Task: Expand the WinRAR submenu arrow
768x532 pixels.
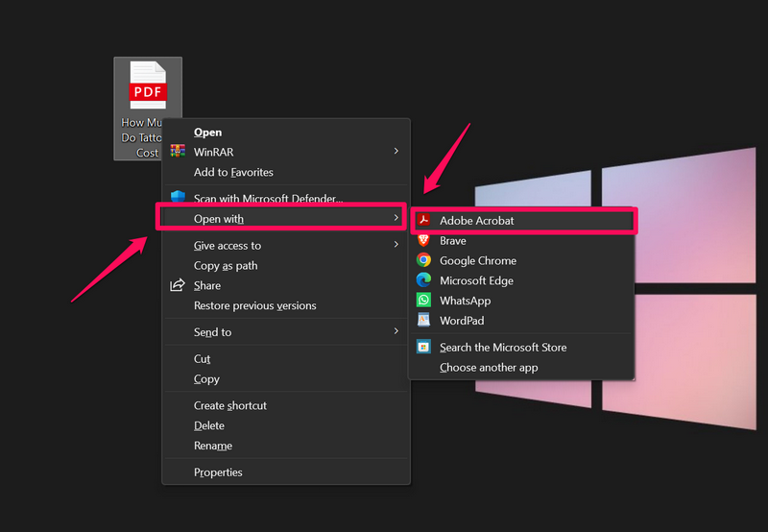Action: pyautogui.click(x=396, y=152)
